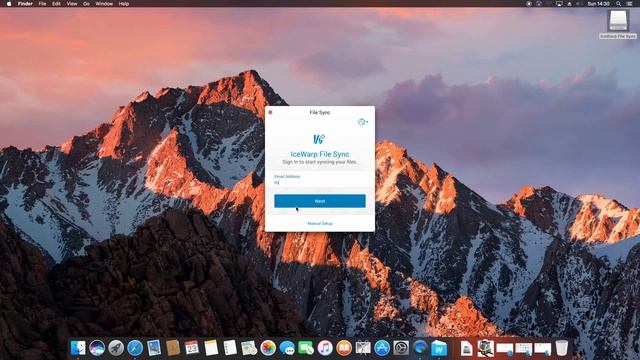Open the Finder menu in menu bar
The height and width of the screenshot is (360, 640).
tap(25, 4)
